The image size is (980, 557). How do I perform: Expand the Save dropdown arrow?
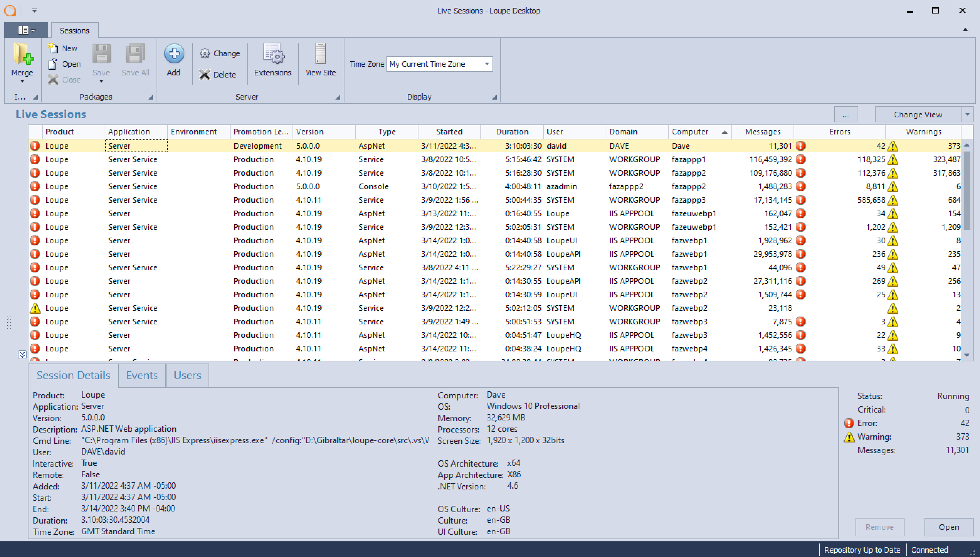point(101,81)
